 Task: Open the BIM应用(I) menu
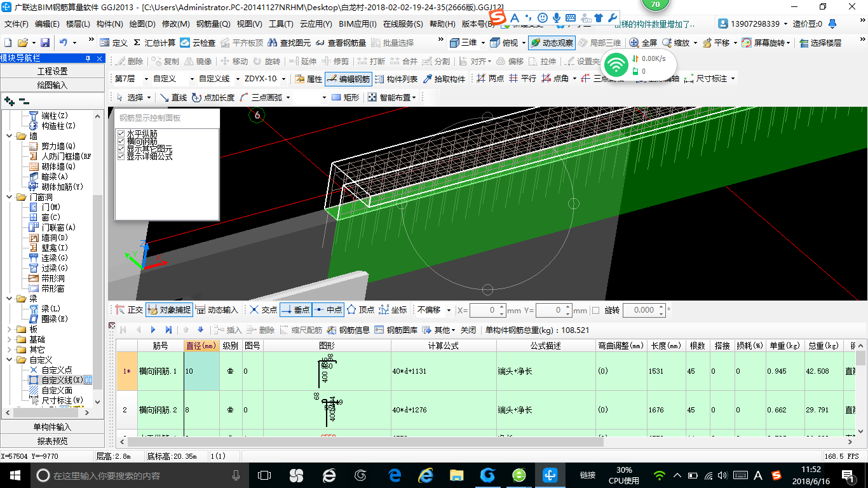click(x=357, y=24)
